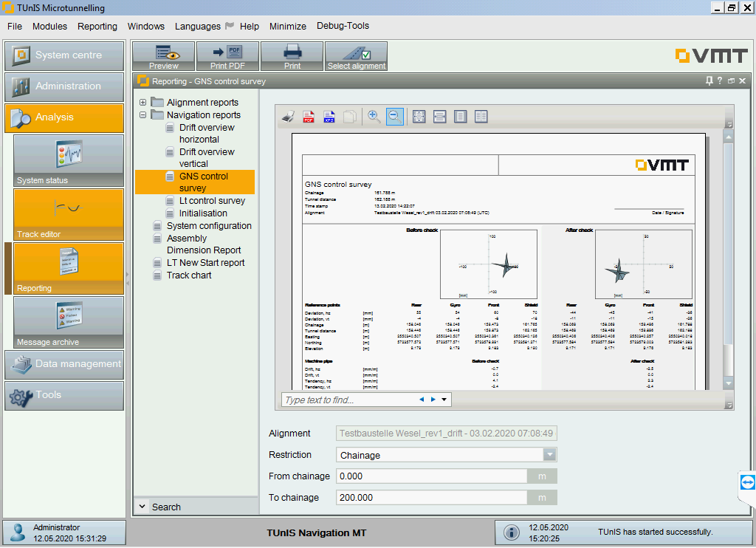Click the Select alignment toolbar button

(357, 56)
